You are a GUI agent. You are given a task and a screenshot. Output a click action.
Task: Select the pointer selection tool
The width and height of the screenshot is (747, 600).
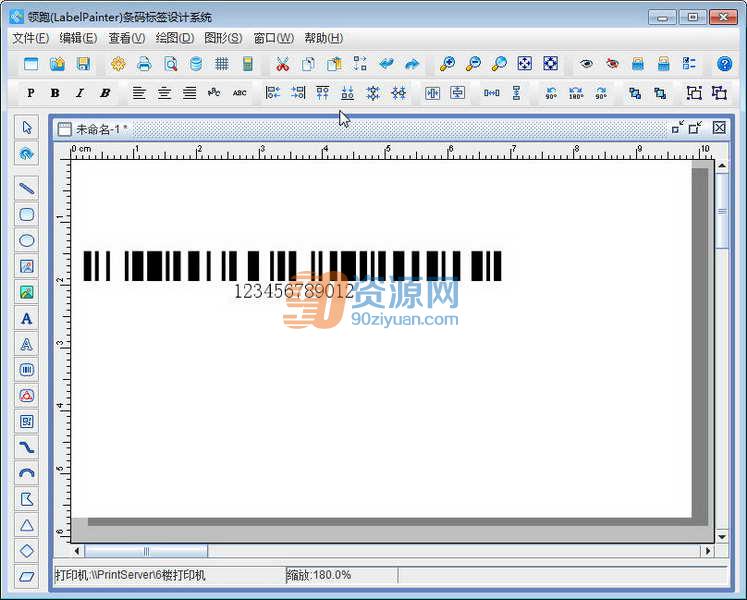[x=27, y=128]
